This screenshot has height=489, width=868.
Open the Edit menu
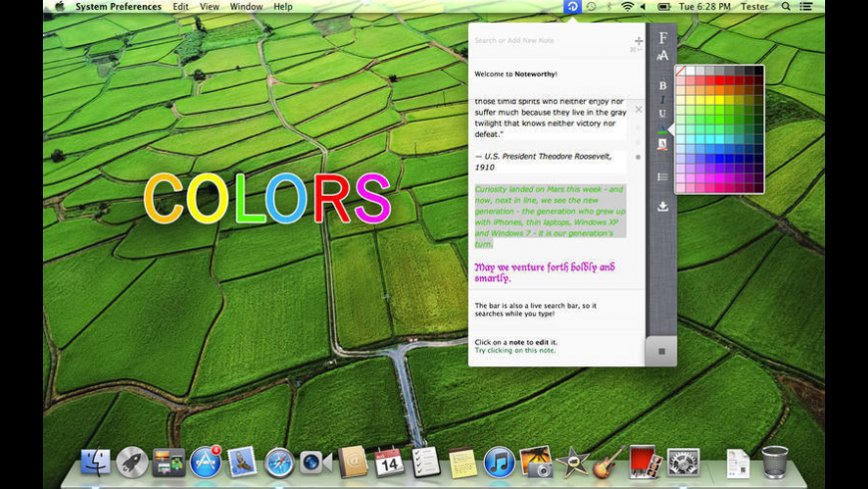[181, 7]
